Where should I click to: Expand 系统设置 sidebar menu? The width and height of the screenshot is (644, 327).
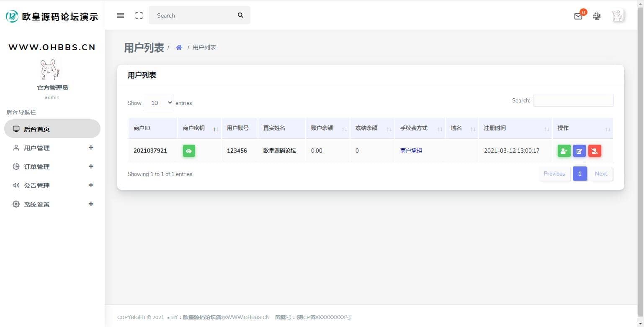52,204
